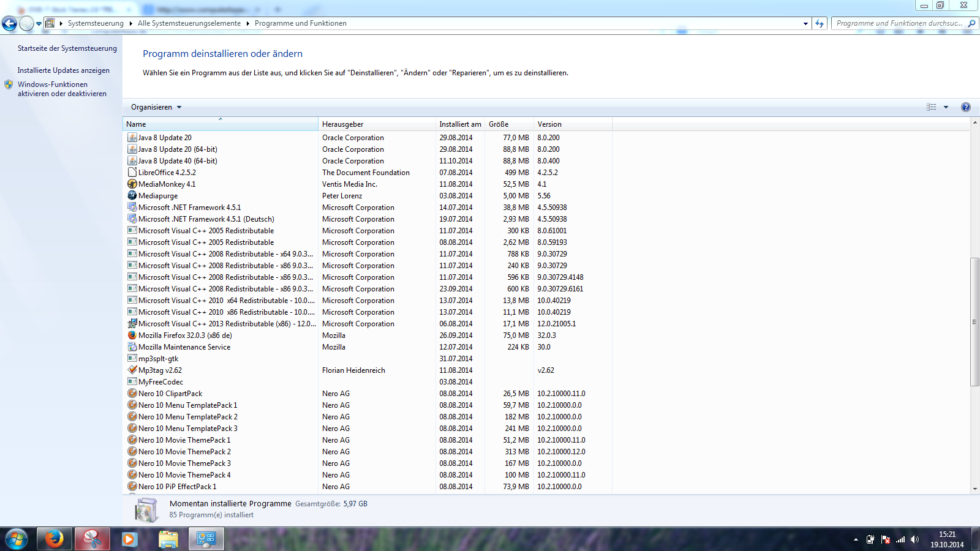Expand the view options dropdown arrow
The image size is (980, 551).
(x=946, y=107)
